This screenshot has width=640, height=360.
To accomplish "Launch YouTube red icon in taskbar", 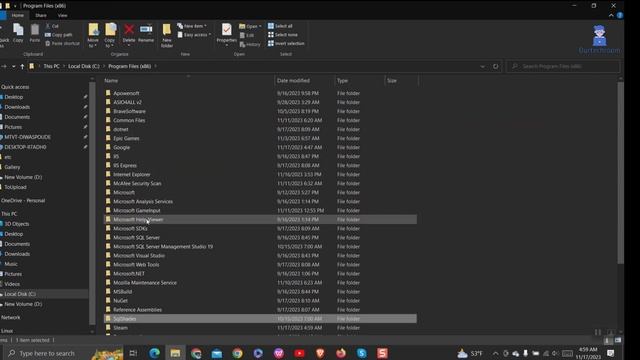I will tap(300, 353).
